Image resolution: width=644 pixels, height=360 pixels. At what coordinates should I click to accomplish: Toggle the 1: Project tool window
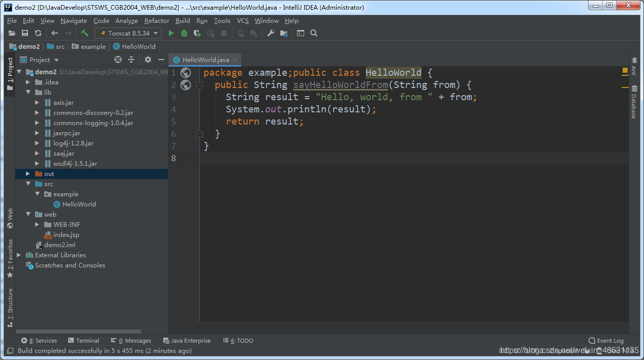(x=10, y=74)
